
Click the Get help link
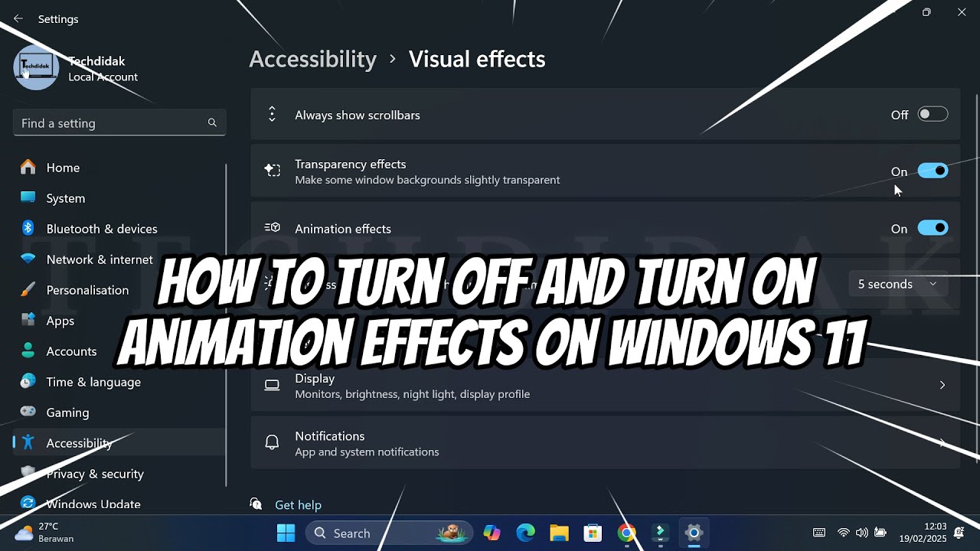[298, 504]
